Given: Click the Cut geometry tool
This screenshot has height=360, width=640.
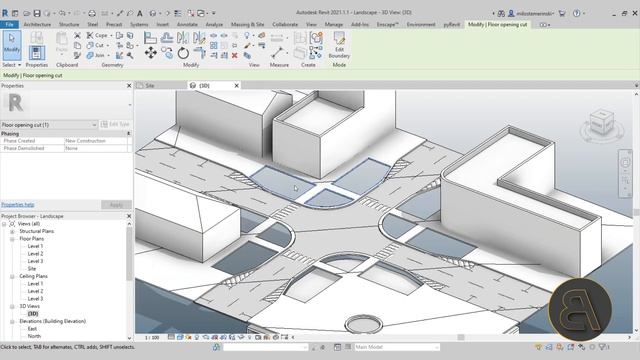Looking at the screenshot, I should click(96, 45).
